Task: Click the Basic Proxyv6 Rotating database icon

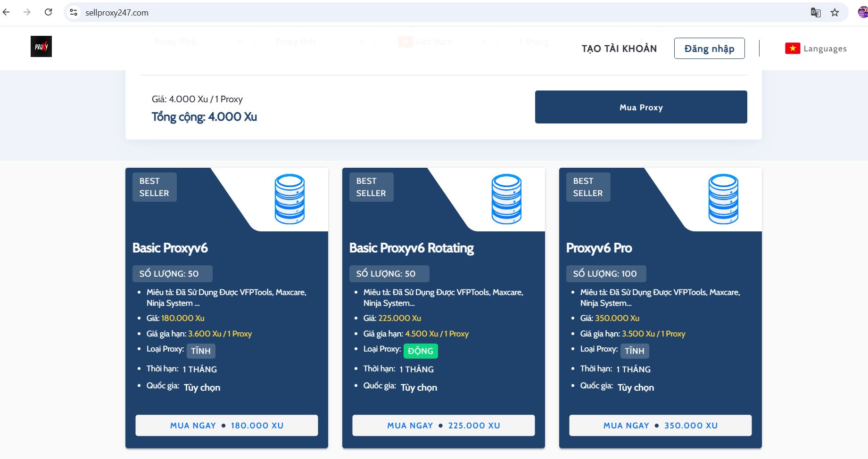Action: 506,199
